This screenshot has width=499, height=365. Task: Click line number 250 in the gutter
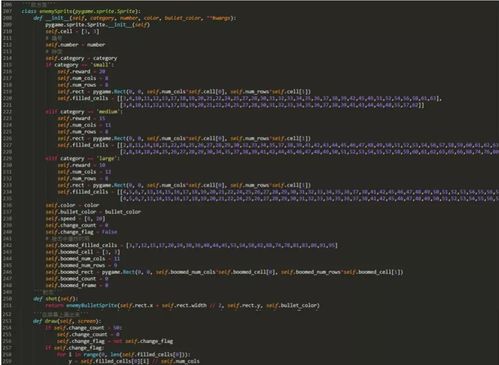tap(7, 298)
